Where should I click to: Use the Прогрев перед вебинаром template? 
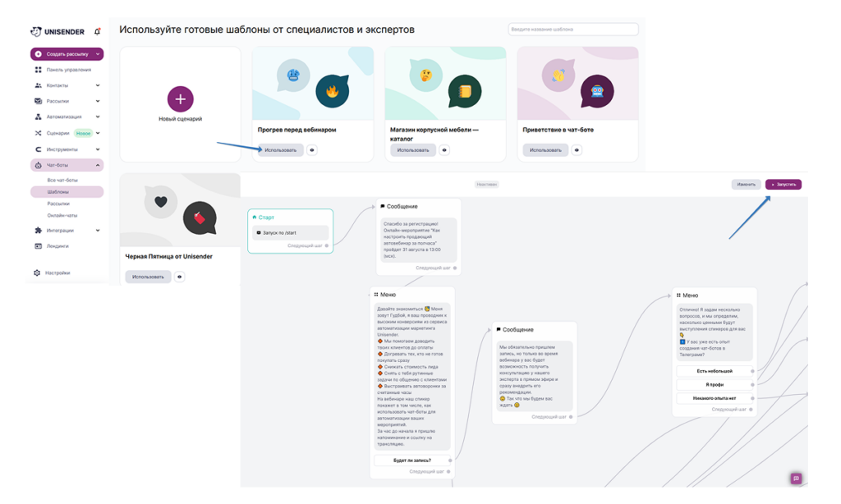pos(280,150)
